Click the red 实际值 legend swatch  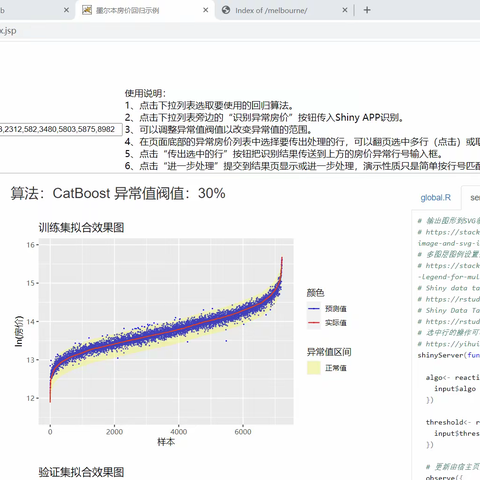[x=314, y=323]
